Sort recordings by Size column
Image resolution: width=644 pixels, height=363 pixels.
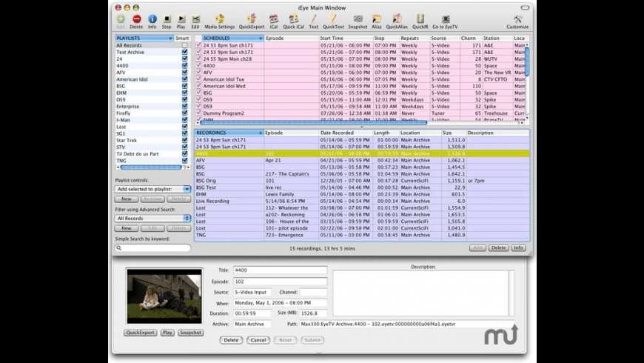pos(454,133)
